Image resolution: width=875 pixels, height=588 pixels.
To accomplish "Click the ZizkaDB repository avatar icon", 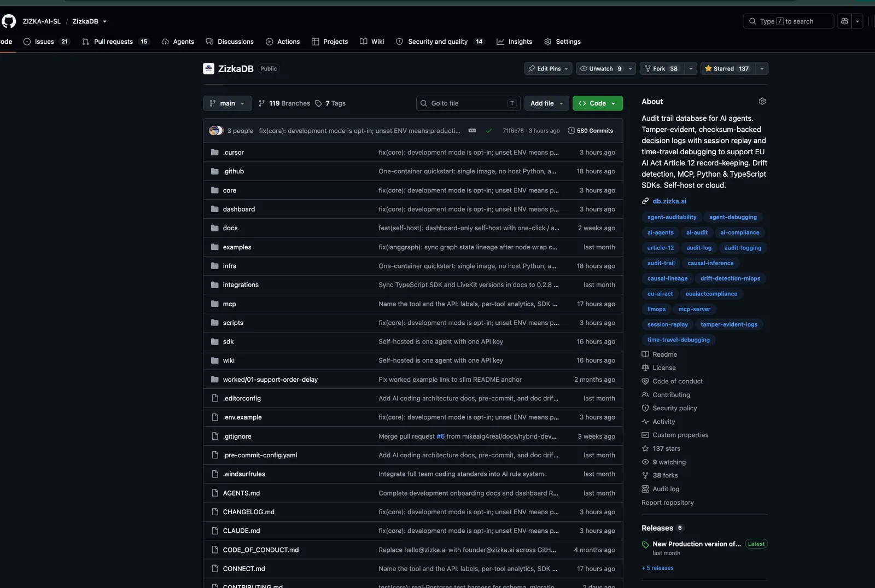I will 208,68.
